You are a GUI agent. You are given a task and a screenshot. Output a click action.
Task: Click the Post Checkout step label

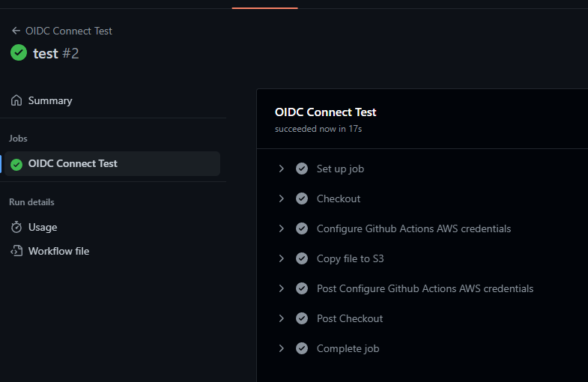[x=350, y=318]
